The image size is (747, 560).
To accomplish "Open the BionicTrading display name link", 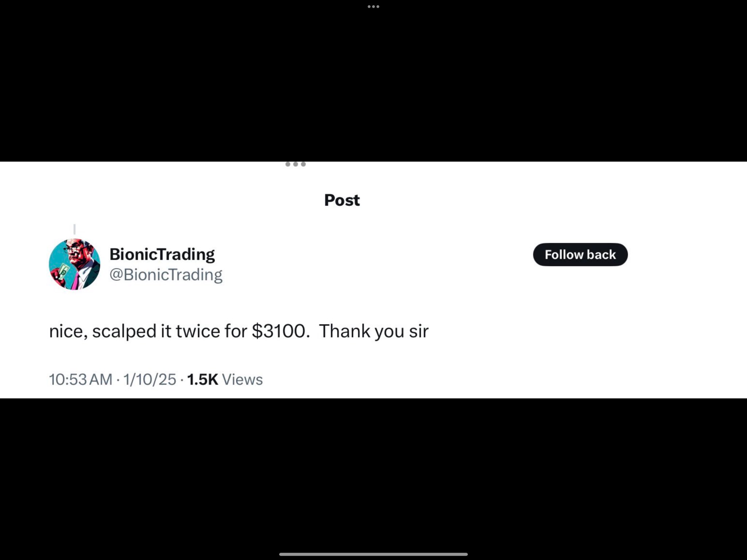I will tap(162, 254).
